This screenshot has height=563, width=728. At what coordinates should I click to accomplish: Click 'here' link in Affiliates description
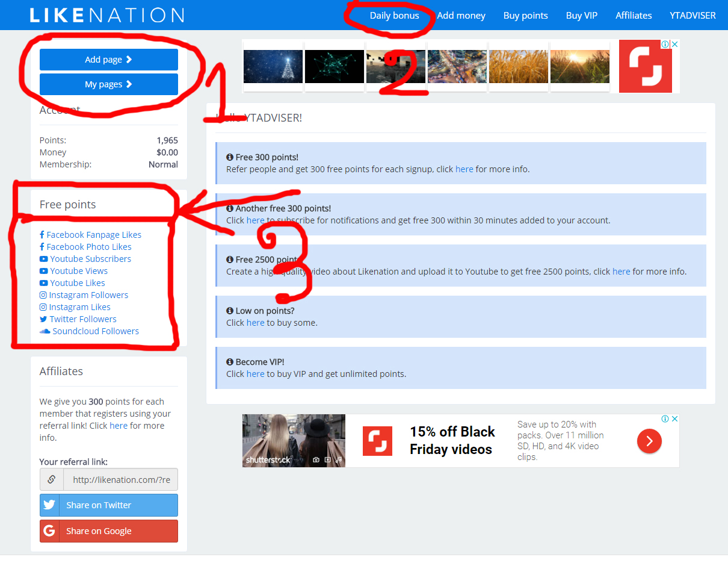(119, 426)
